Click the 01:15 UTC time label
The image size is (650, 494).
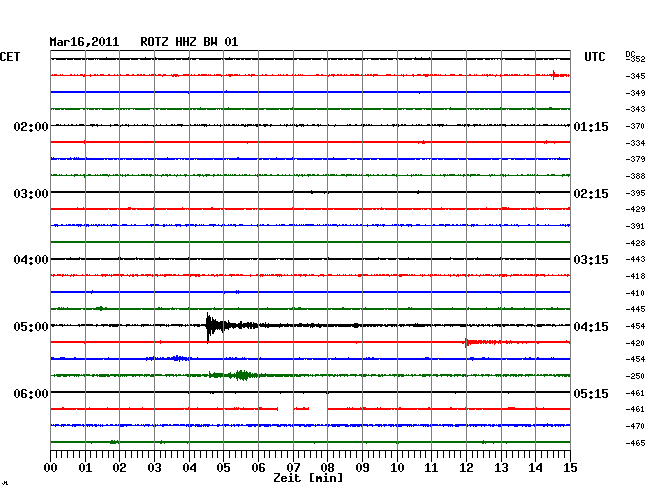click(591, 126)
